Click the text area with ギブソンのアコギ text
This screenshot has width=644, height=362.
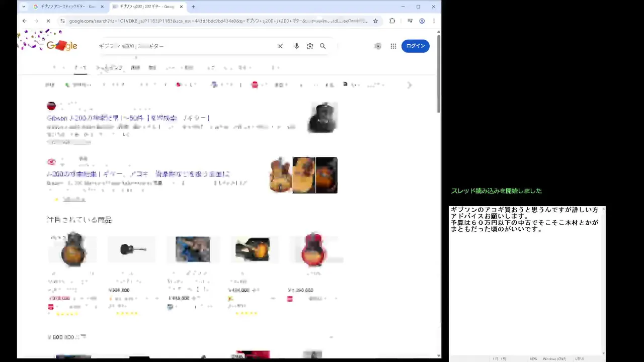pos(525,280)
